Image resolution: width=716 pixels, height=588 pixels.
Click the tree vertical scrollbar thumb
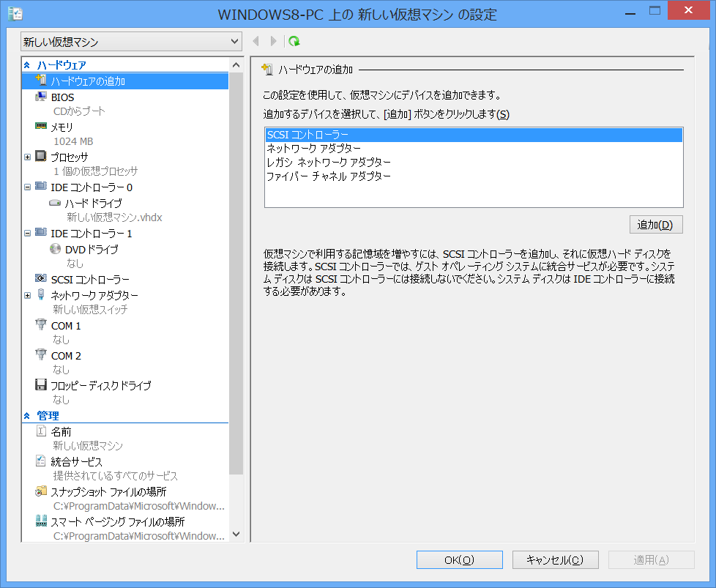(x=236, y=273)
